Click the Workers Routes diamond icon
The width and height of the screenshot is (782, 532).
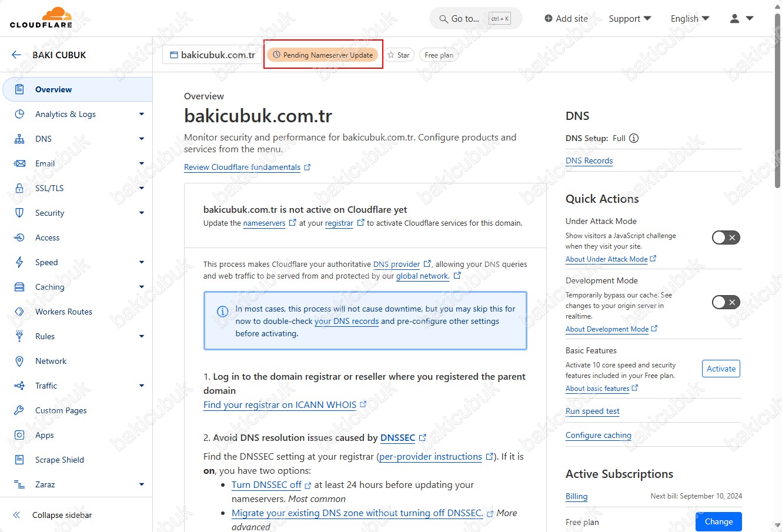coord(19,312)
